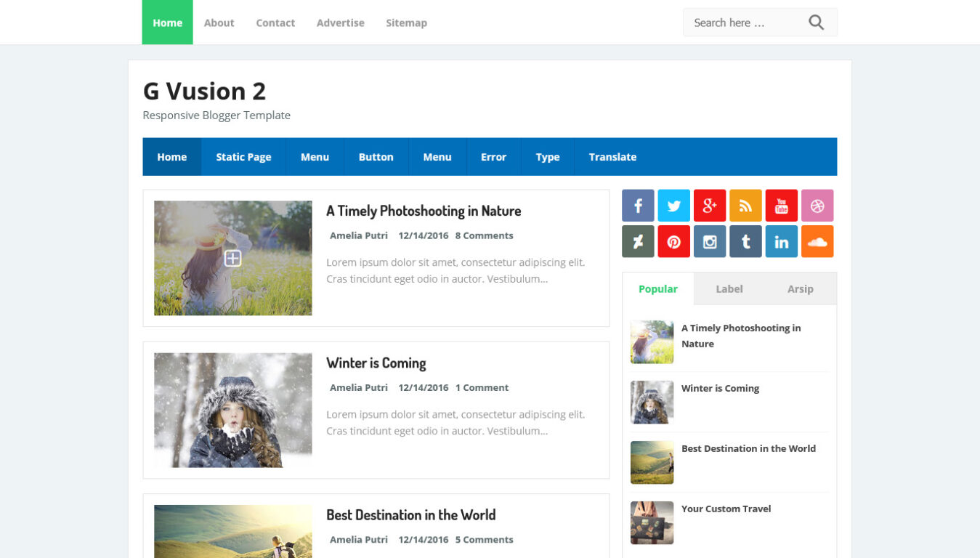Switch to the Arsip tab

[801, 288]
